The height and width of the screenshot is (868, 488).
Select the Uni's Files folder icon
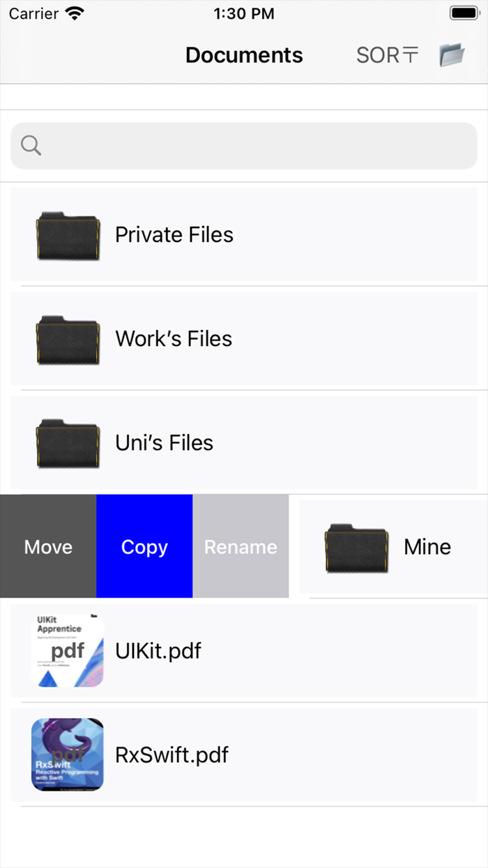[x=68, y=442]
